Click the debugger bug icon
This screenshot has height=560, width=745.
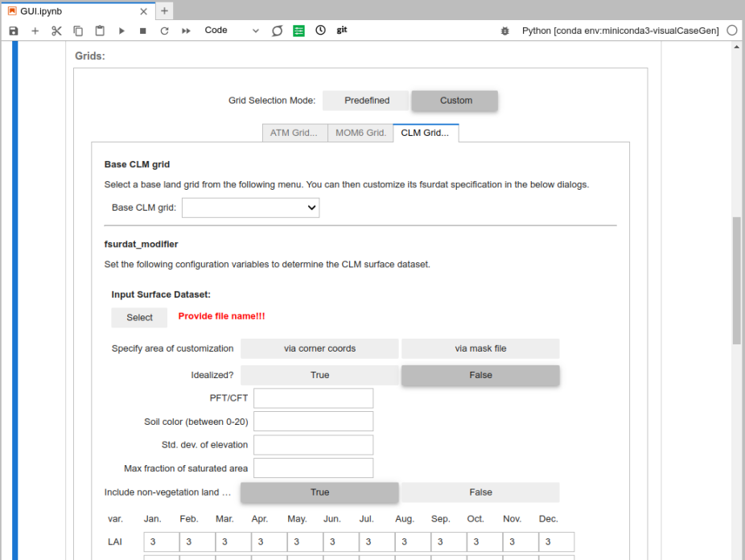(504, 31)
